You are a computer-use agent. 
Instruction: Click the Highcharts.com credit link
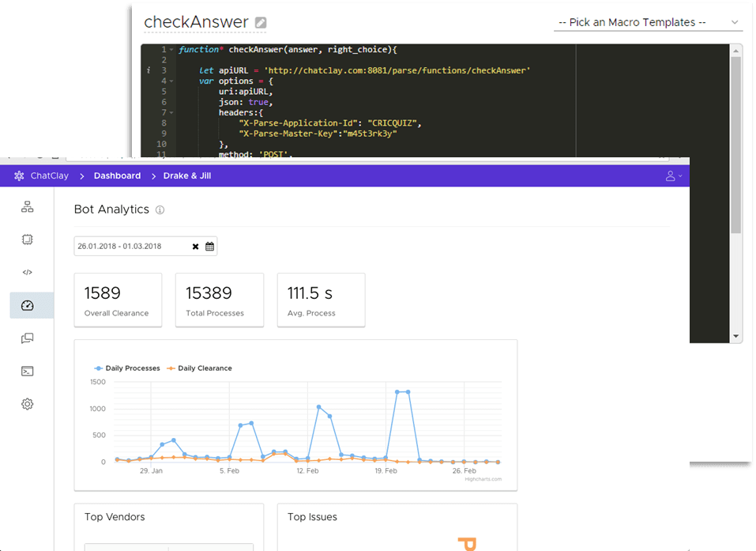pos(483,479)
